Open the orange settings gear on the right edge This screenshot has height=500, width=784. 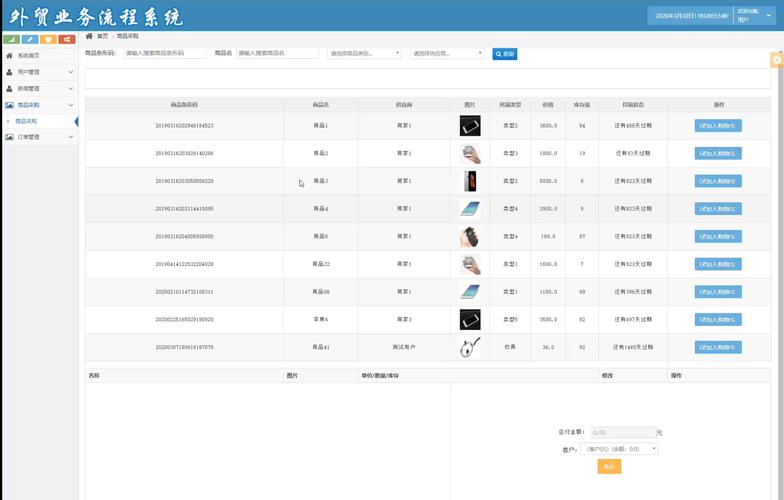pos(777,60)
